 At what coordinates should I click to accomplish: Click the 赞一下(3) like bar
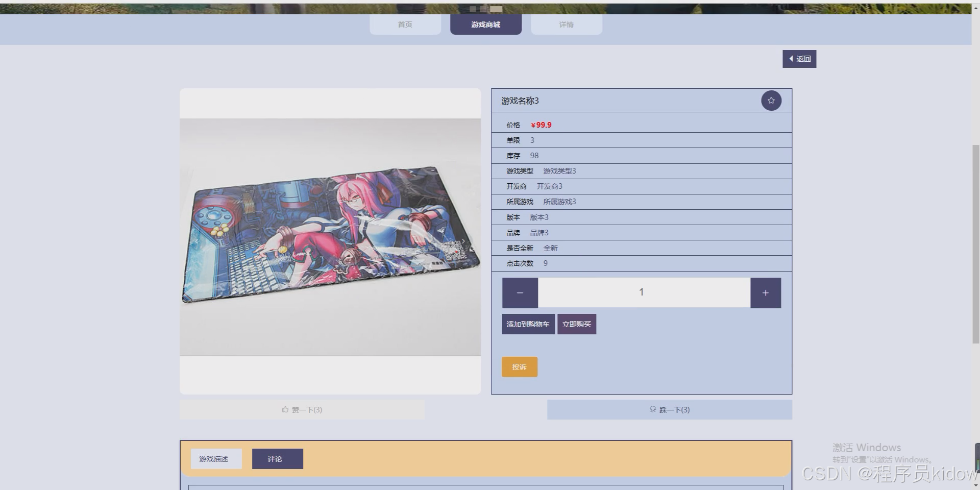(x=302, y=409)
